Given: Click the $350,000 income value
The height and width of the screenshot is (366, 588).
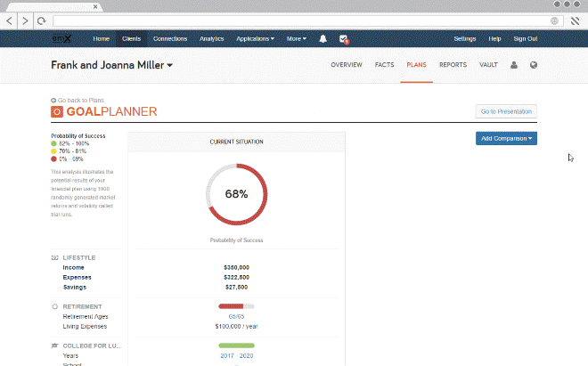Looking at the screenshot, I should click(x=237, y=268).
